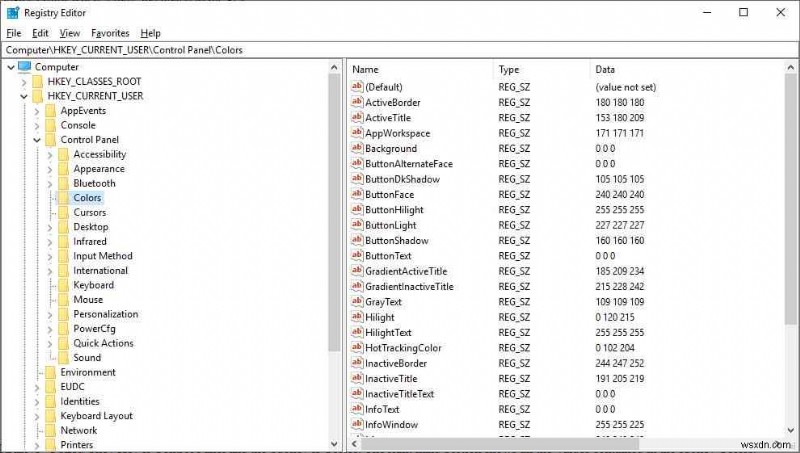The width and height of the screenshot is (800, 453).
Task: Select the InactiveBorder value name
Action: point(396,363)
